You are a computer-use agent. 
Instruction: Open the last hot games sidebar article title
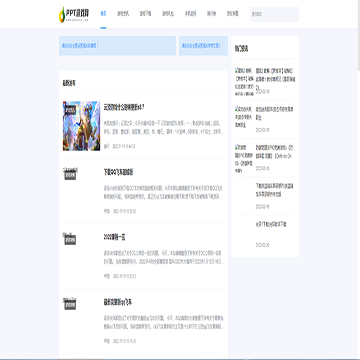pyautogui.click(x=271, y=225)
